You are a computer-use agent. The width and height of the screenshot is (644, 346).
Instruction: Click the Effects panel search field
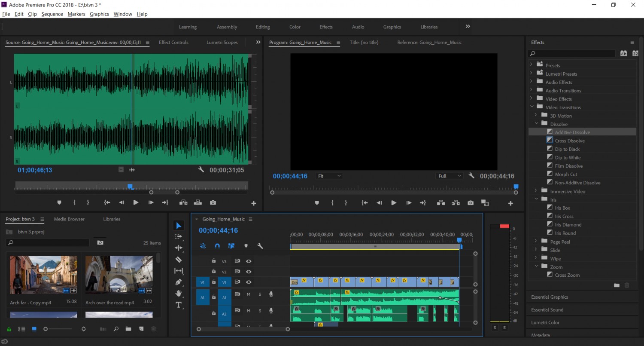572,54
